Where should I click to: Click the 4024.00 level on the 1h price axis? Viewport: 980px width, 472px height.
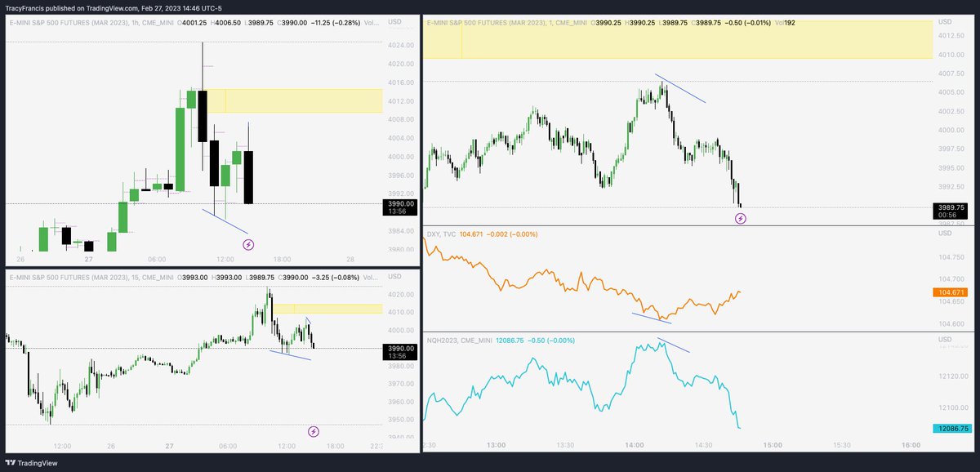[400, 45]
